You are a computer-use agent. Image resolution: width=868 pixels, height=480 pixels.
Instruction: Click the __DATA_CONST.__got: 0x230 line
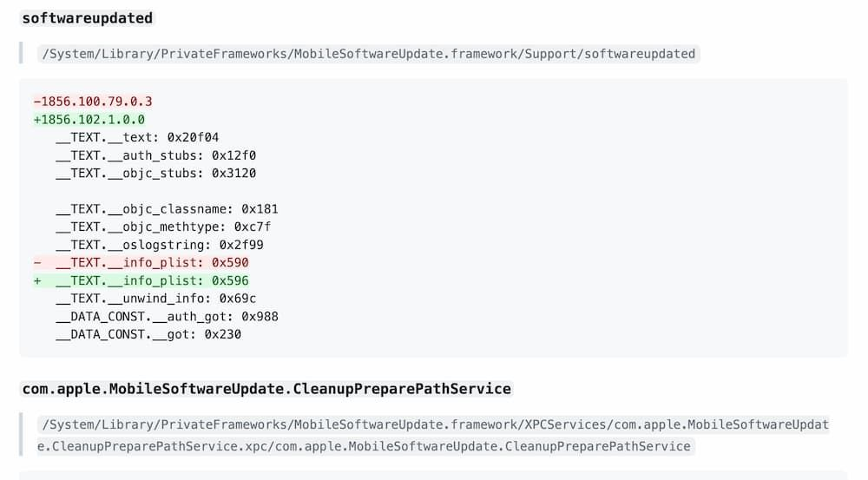pyautogui.click(x=148, y=334)
